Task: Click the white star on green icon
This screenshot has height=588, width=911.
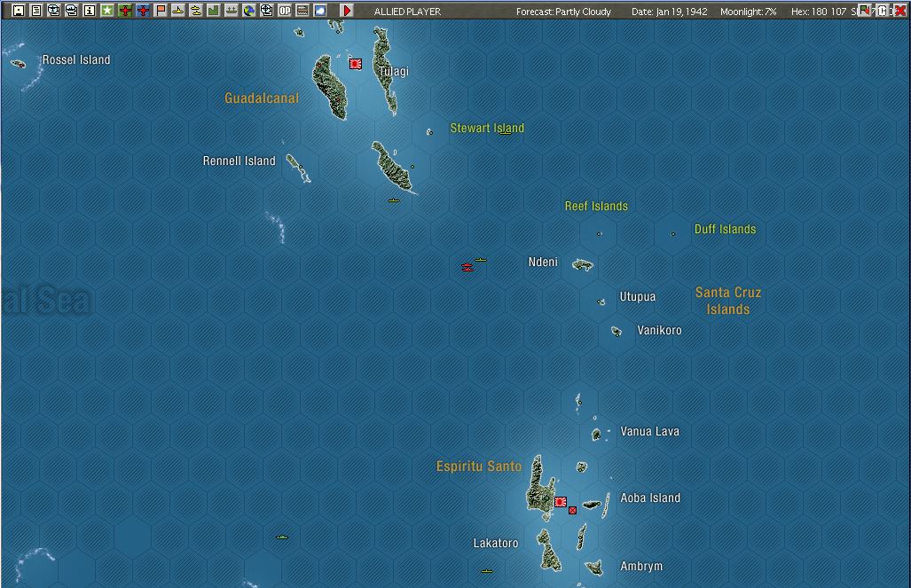Action: 107,11
